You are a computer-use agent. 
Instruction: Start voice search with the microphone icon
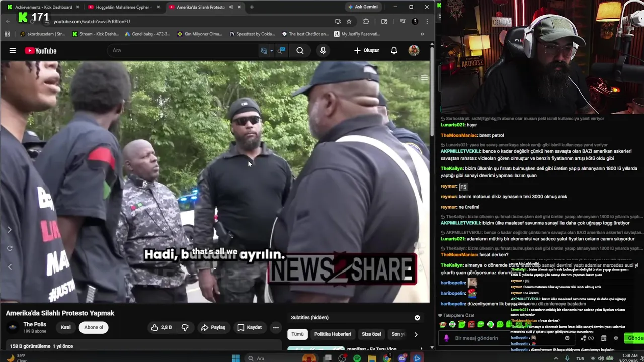click(323, 50)
